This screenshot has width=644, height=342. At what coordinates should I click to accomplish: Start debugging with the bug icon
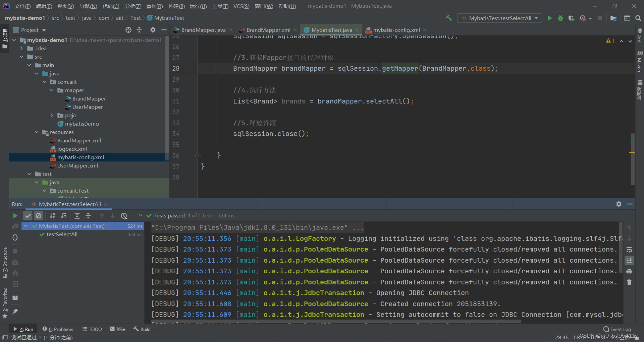click(x=560, y=18)
